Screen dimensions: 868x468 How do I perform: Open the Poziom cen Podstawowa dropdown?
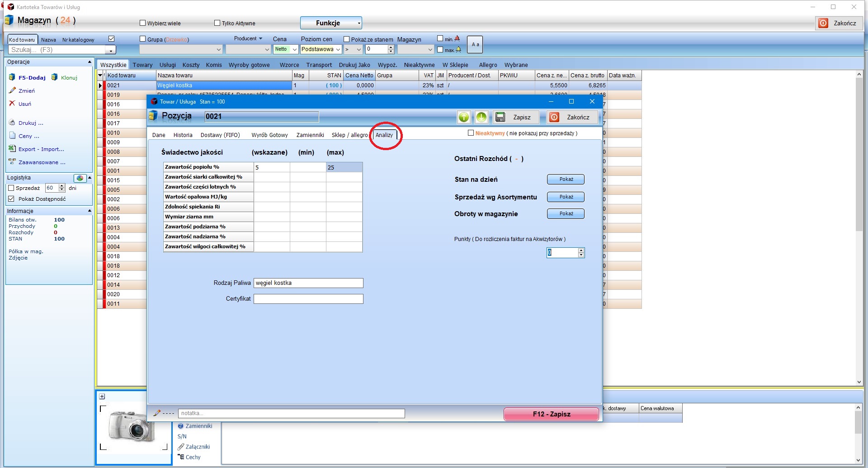point(321,49)
